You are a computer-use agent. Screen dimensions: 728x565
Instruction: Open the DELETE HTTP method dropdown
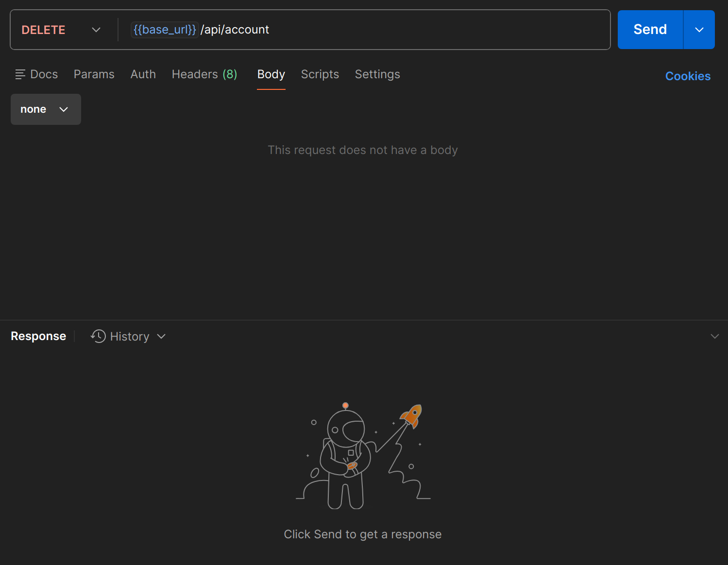click(61, 30)
